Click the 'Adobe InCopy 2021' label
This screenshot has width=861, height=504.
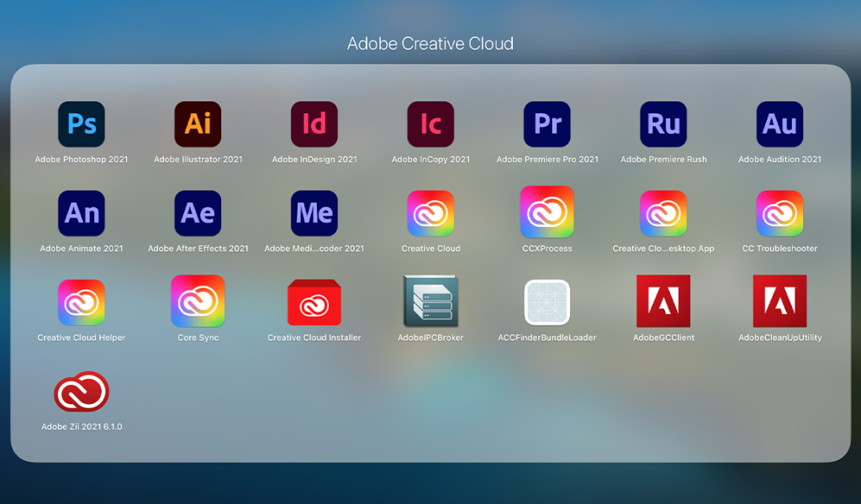point(430,159)
